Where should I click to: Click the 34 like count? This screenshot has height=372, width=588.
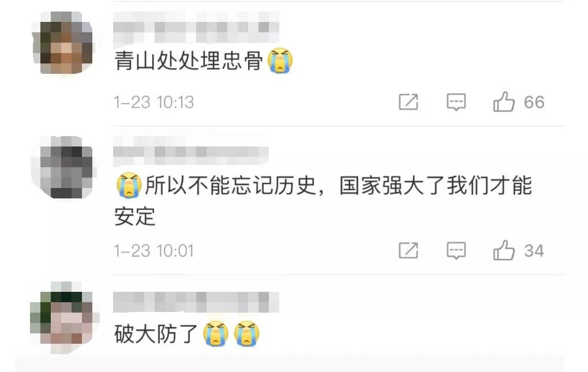pos(534,251)
